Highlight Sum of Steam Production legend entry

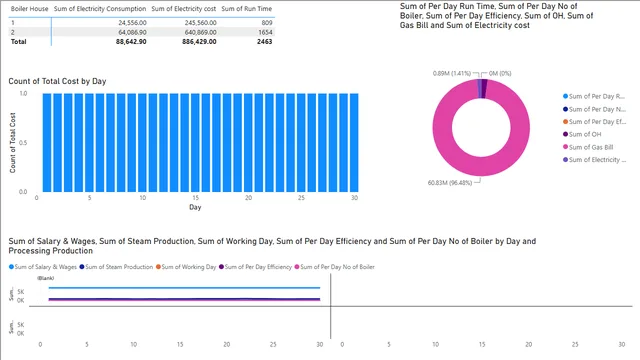[116, 267]
